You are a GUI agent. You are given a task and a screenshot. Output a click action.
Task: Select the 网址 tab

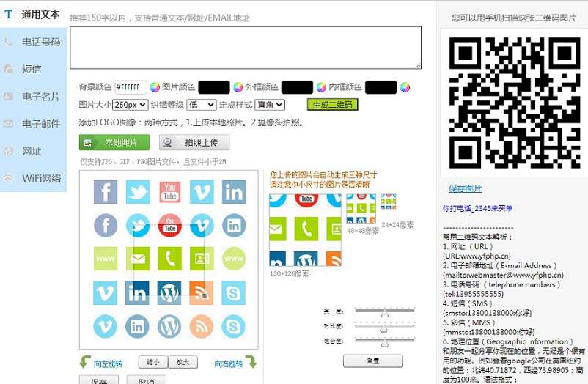pos(33,151)
